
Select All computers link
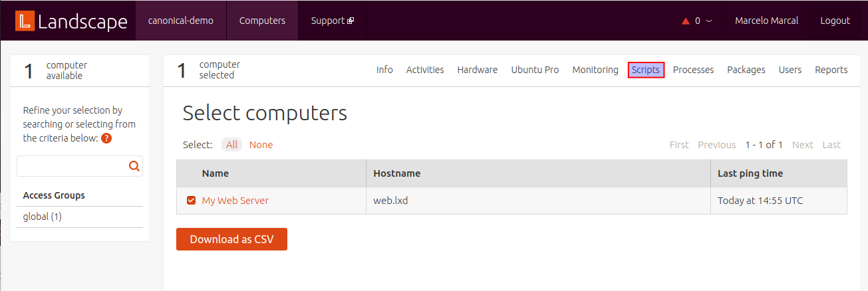pyautogui.click(x=231, y=145)
